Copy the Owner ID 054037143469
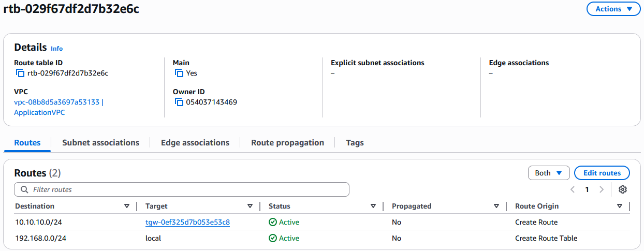644x251 pixels. tap(179, 102)
